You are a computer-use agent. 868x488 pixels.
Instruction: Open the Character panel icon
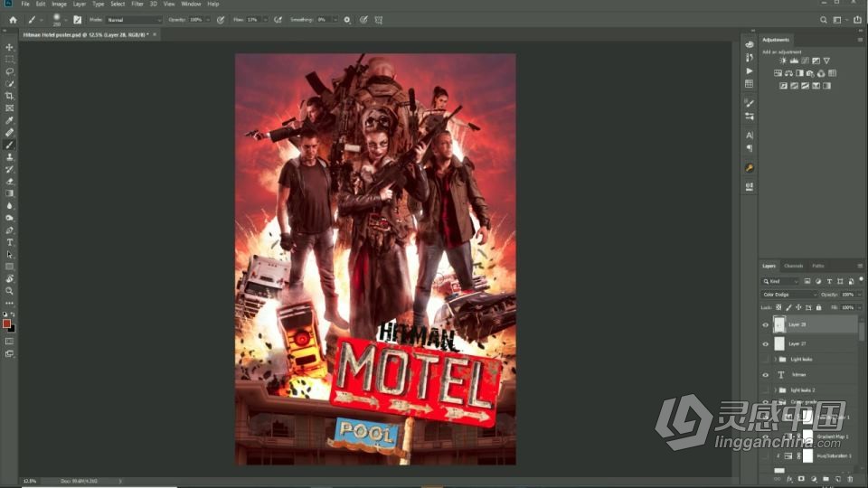click(749, 135)
